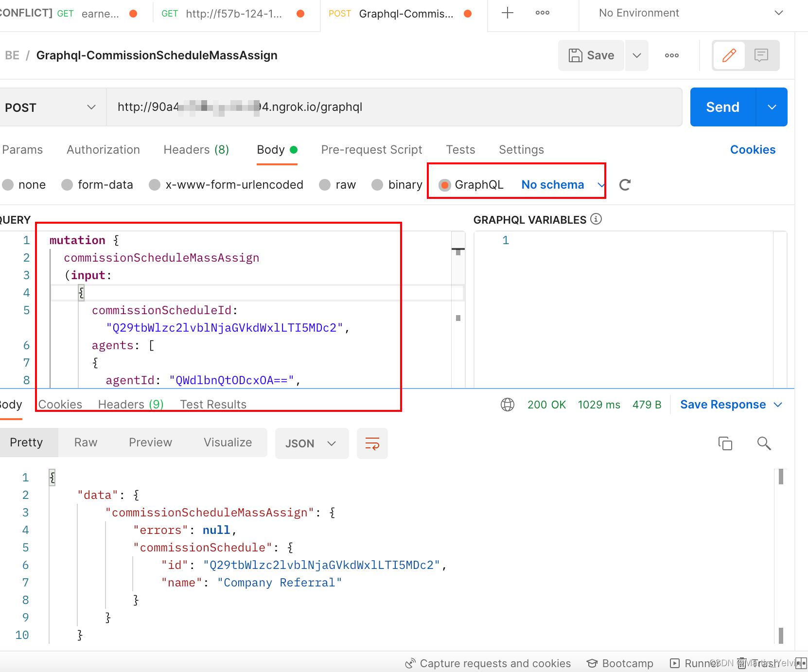
Task: Click the query editor scrollbar
Action: tap(458, 309)
